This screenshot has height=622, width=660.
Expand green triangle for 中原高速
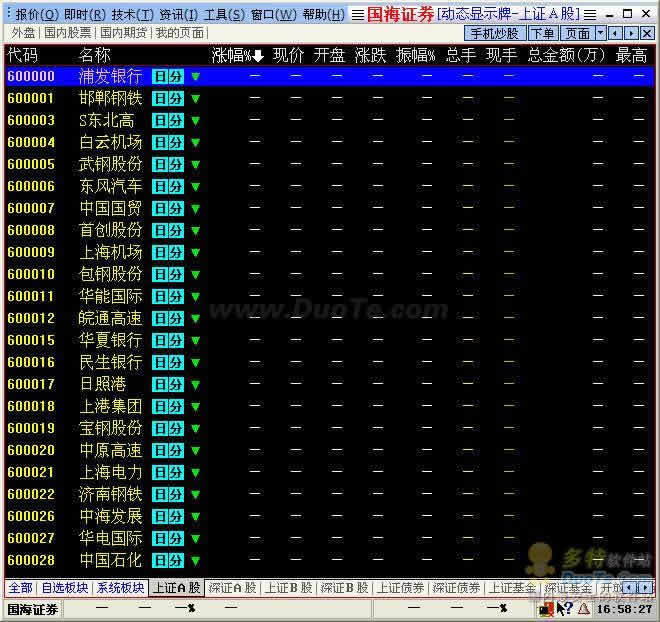tap(195, 451)
